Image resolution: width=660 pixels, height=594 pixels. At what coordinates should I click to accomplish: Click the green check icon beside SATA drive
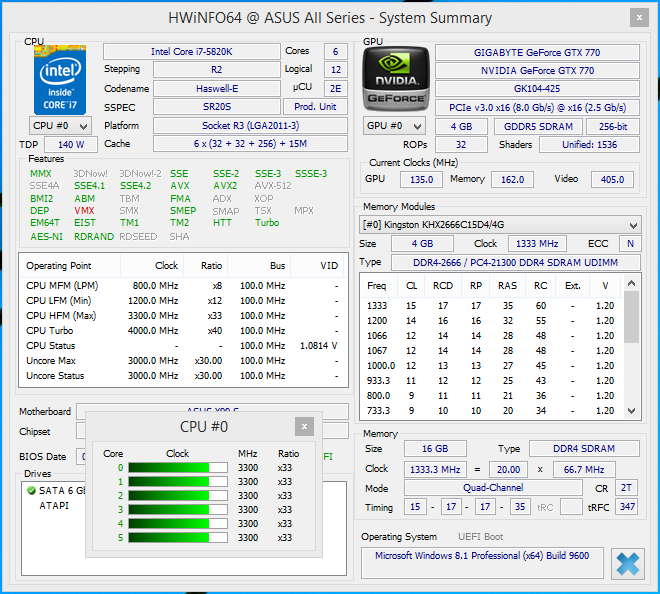coord(31,490)
